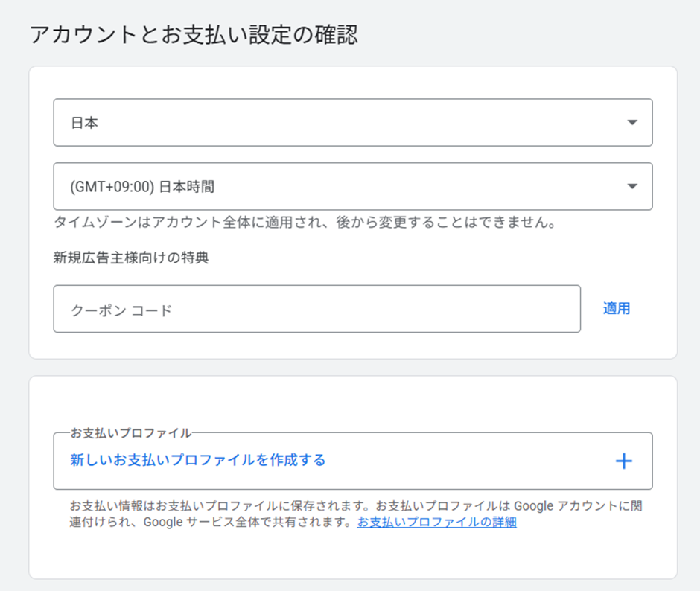Open the お支払いプロファイルの詳細 link
This screenshot has height=591, width=700.
tap(436, 522)
